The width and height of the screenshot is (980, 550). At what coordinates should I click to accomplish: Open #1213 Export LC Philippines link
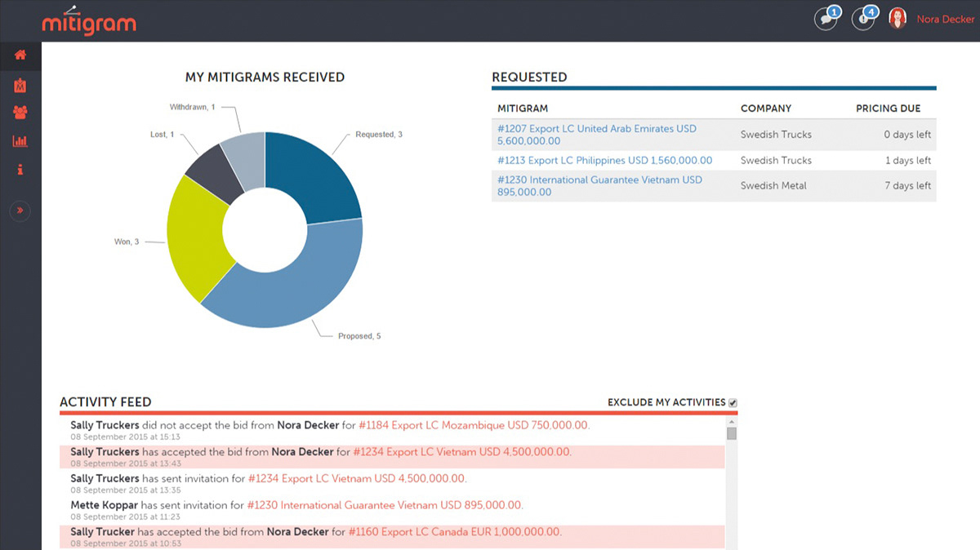click(x=604, y=160)
